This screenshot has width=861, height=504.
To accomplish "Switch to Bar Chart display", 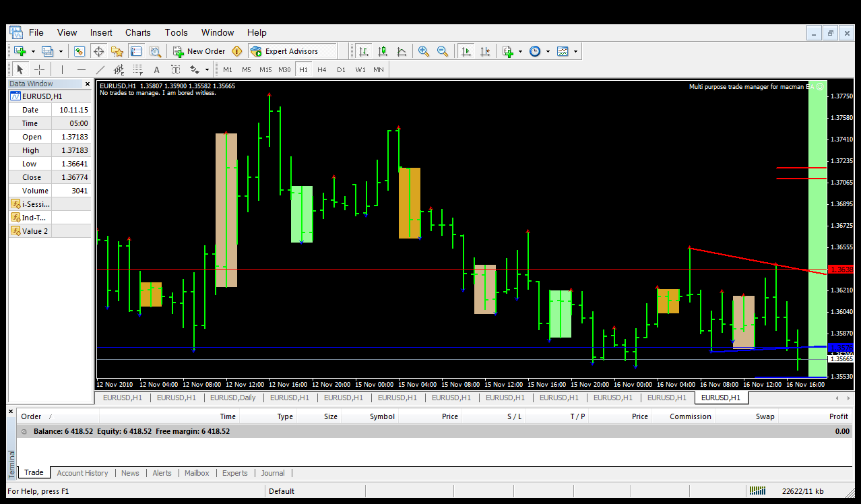I will [x=364, y=51].
